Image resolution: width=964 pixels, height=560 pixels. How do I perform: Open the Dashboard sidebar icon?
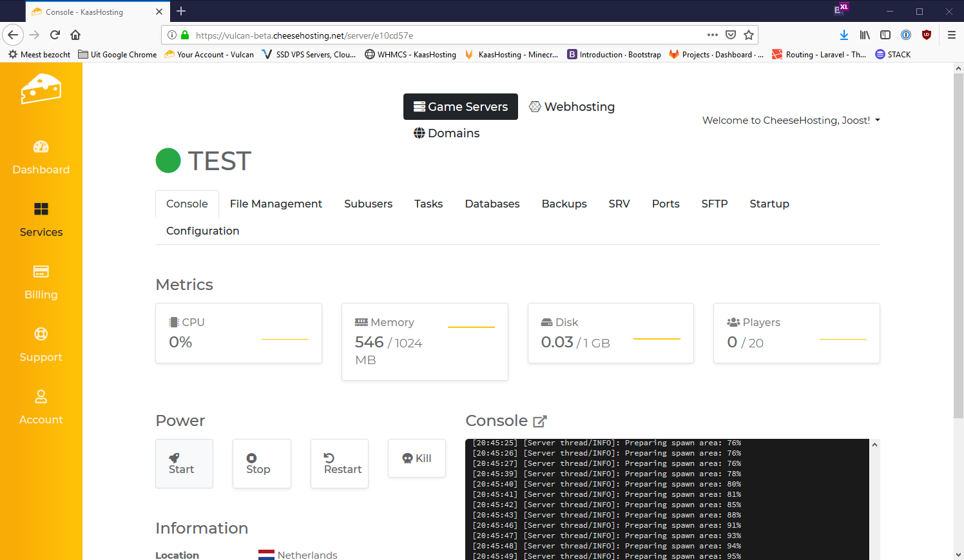(x=41, y=147)
